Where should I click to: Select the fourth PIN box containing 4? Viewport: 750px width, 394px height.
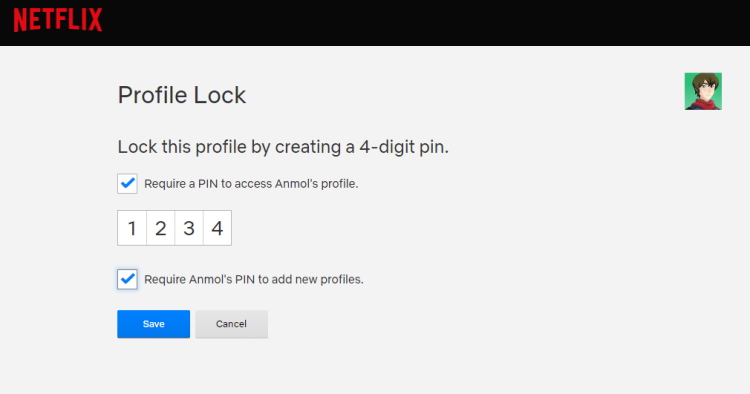(x=218, y=228)
